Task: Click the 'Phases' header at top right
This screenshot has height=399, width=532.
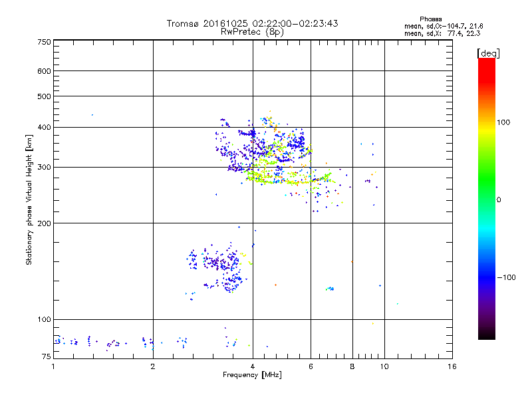Action: coord(430,19)
